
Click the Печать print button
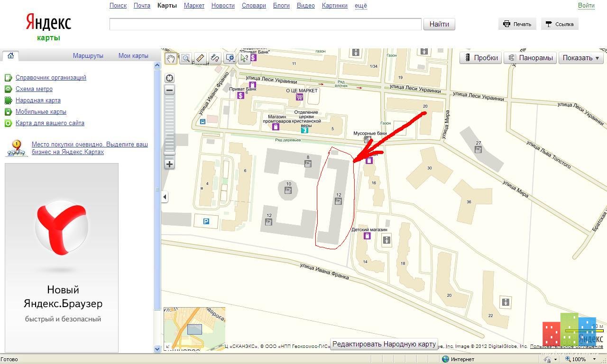tap(517, 24)
